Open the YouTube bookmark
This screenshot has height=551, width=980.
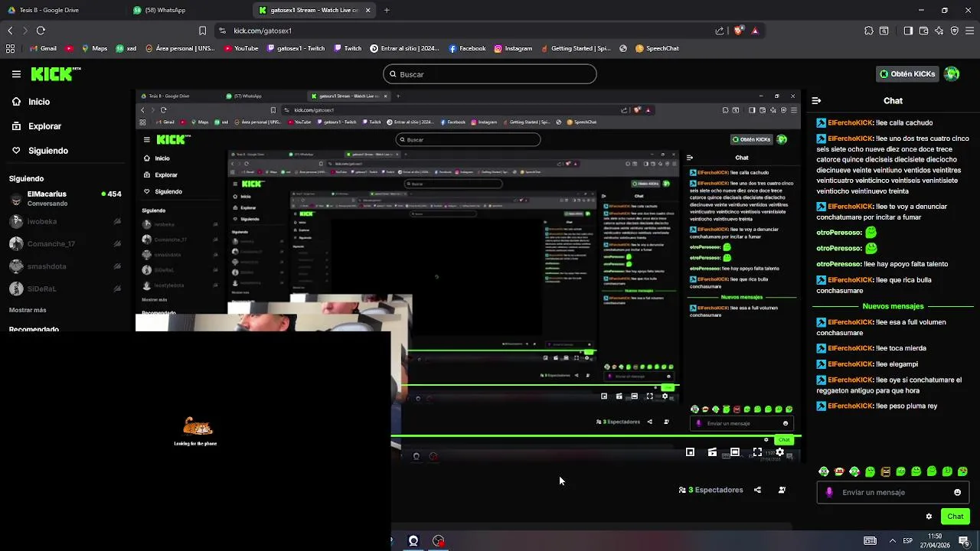241,48
